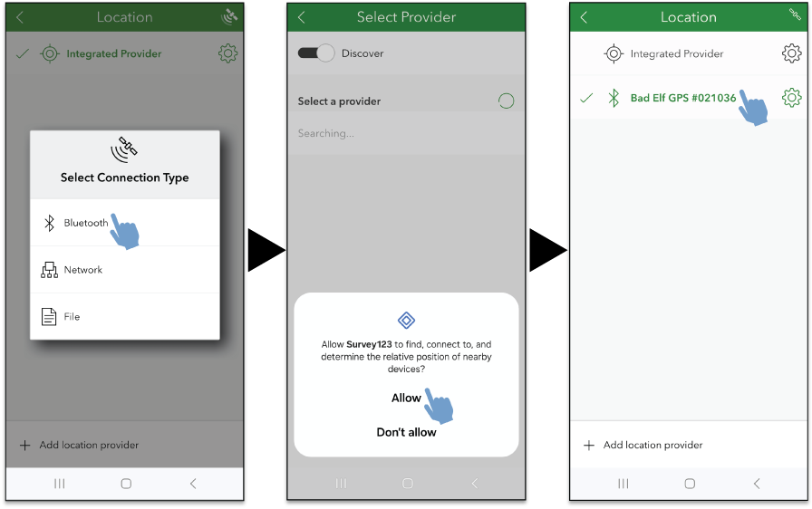Tap the satellite icon above the Bad Elf screen
Image resolution: width=812 pixels, height=509 pixels.
[x=794, y=14]
